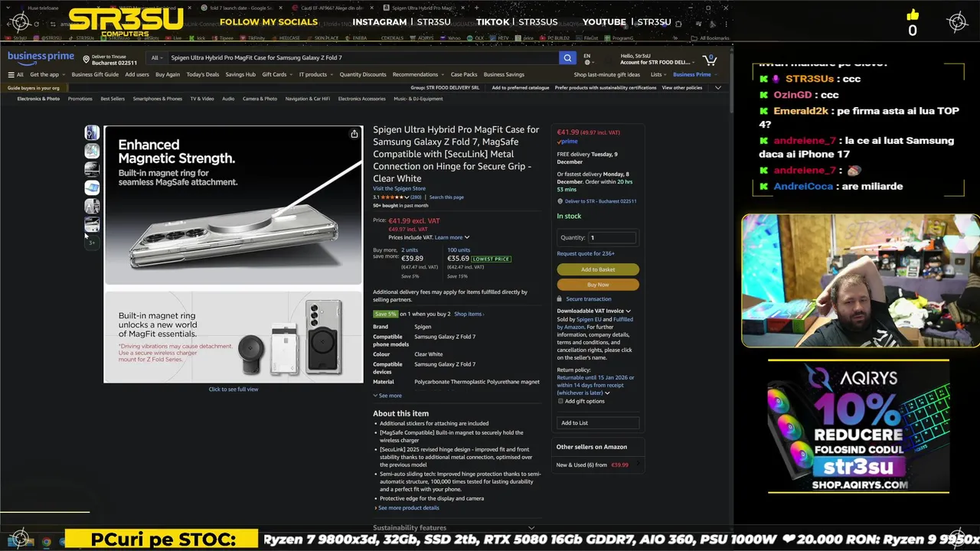This screenshot has width=980, height=551.
Task: Open TV & Video category
Action: click(202, 99)
